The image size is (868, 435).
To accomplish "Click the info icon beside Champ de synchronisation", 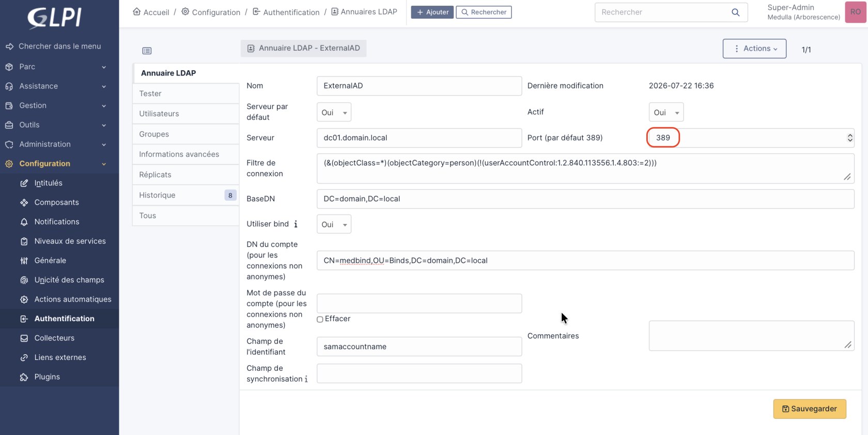I will click(306, 379).
